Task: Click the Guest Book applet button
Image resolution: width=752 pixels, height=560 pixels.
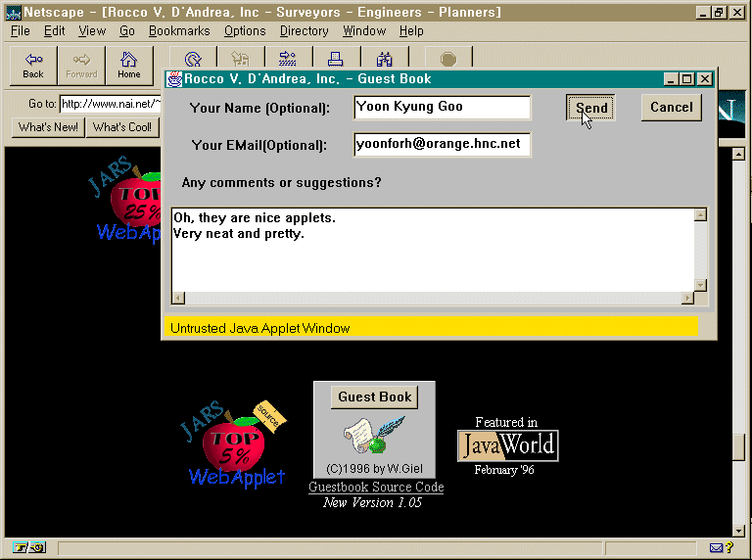Action: pyautogui.click(x=375, y=397)
